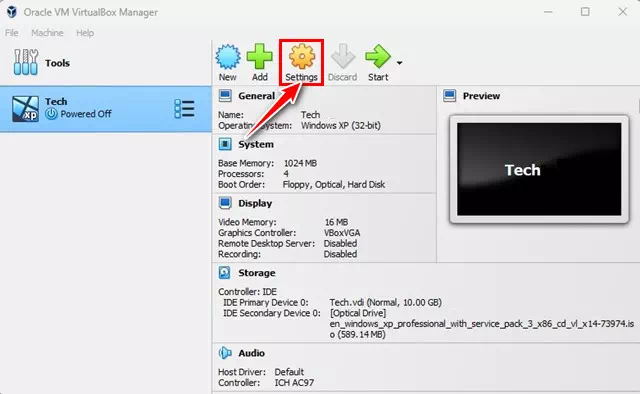Click the General section monitor icon
This screenshot has height=394, width=640.
click(x=225, y=96)
